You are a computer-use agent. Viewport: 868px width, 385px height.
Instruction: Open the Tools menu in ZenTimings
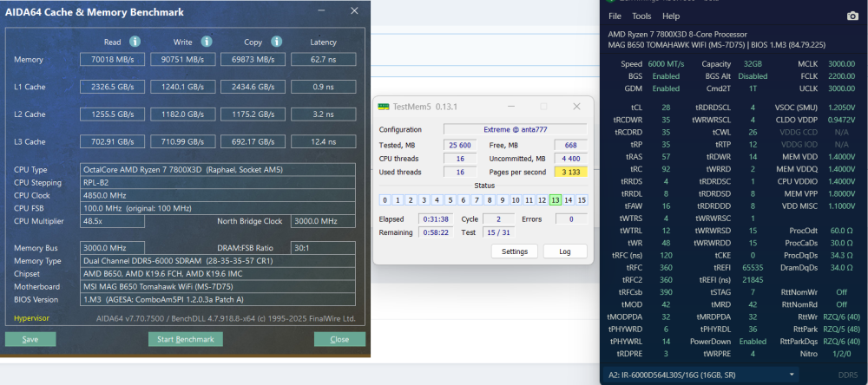click(x=641, y=16)
